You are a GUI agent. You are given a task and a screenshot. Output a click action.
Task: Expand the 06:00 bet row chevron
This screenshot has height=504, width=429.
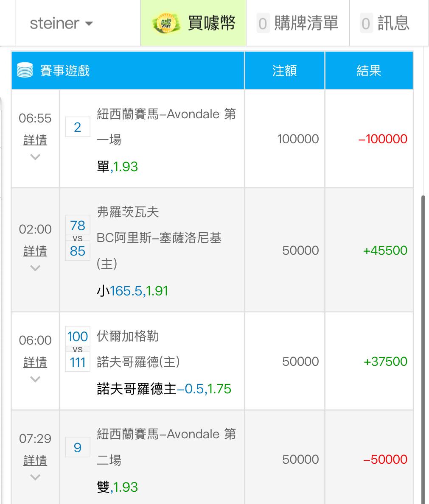(x=35, y=379)
